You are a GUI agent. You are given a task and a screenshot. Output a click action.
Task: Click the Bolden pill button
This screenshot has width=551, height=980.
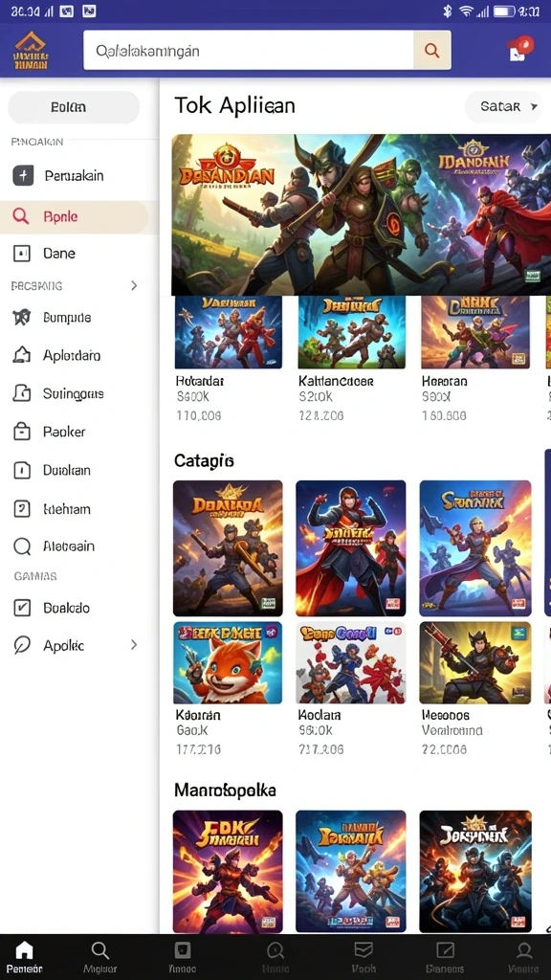74,107
